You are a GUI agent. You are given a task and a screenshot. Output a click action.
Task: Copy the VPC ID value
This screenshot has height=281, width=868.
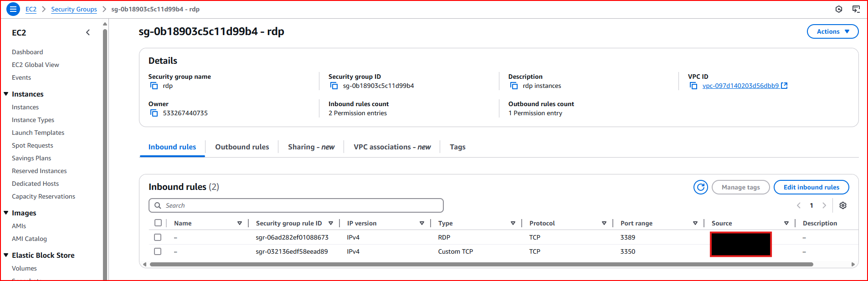coord(693,86)
